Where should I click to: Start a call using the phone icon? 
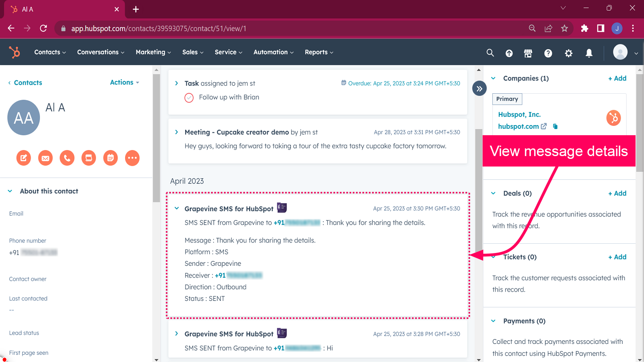click(x=67, y=158)
